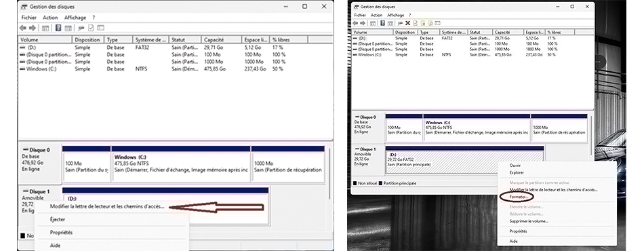Click Supprimer le volume... menu entry
Viewport: 644px width, 251px height.
(529, 221)
